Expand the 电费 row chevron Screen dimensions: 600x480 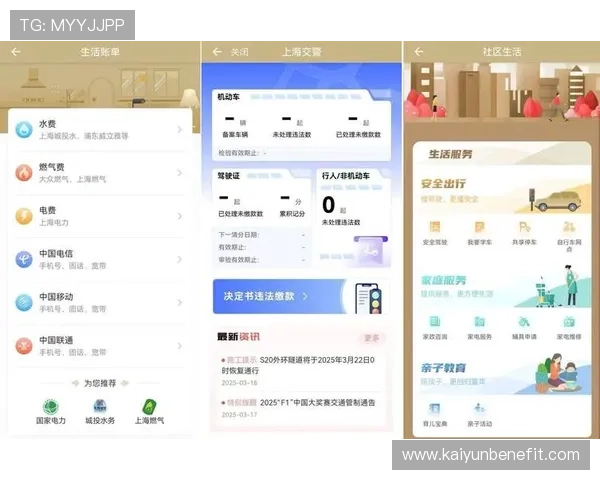(180, 216)
